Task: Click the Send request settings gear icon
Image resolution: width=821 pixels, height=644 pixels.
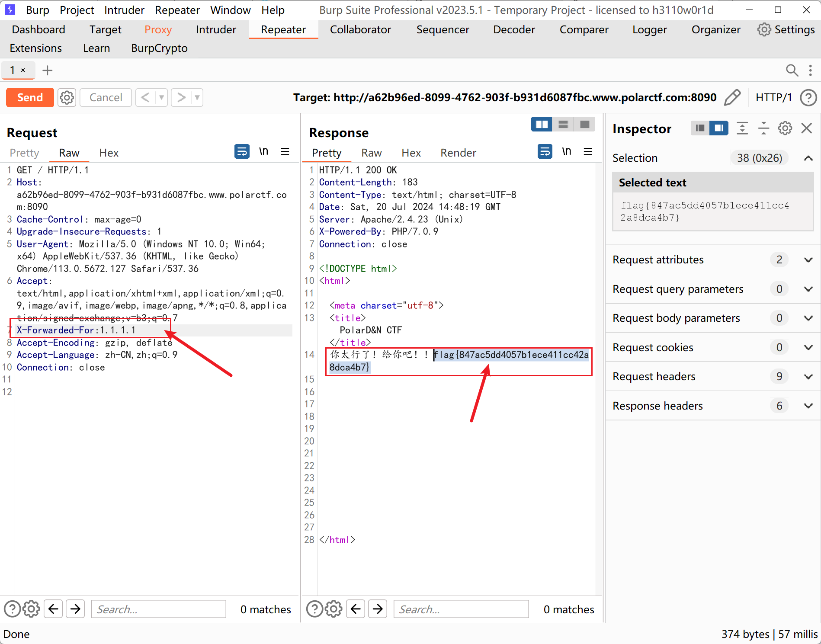Action: [67, 98]
